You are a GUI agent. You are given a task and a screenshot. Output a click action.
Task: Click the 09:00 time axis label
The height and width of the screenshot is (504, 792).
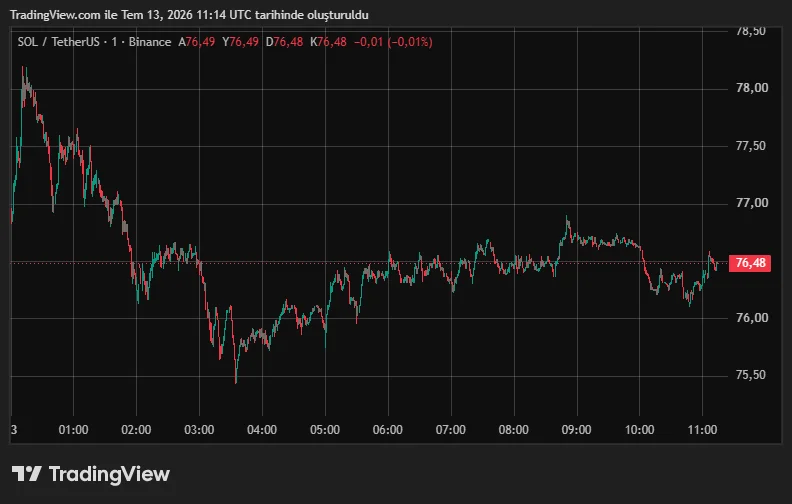576,430
